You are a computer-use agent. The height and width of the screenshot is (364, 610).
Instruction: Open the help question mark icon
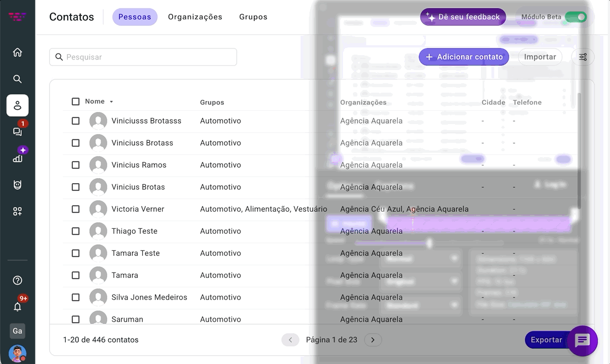coord(18,280)
